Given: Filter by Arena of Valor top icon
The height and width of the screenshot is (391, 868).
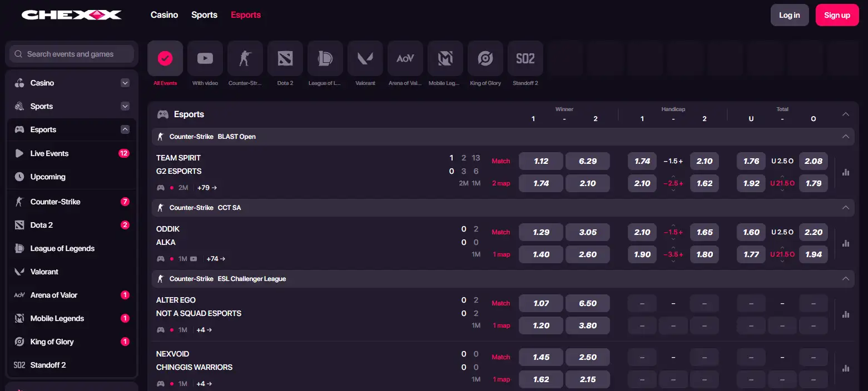Looking at the screenshot, I should [405, 58].
